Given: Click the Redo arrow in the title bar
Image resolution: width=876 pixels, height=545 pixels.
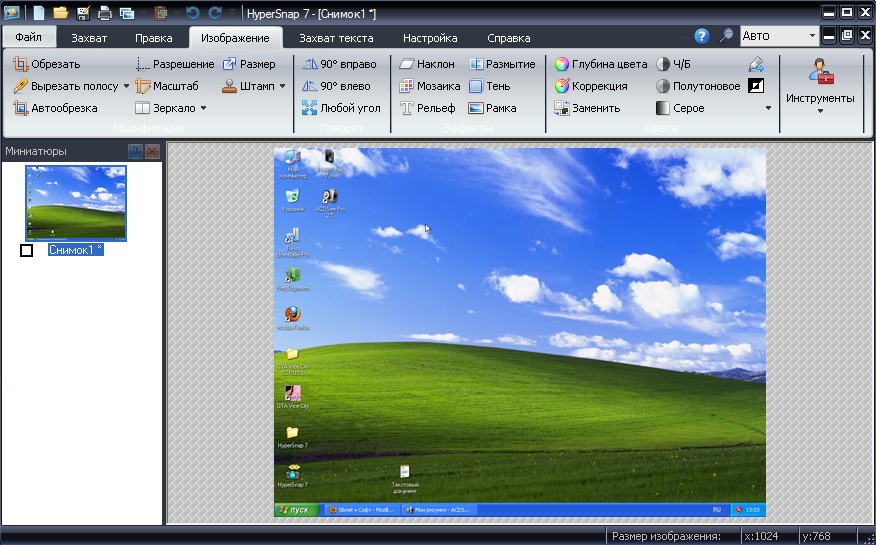Looking at the screenshot, I should tap(215, 12).
